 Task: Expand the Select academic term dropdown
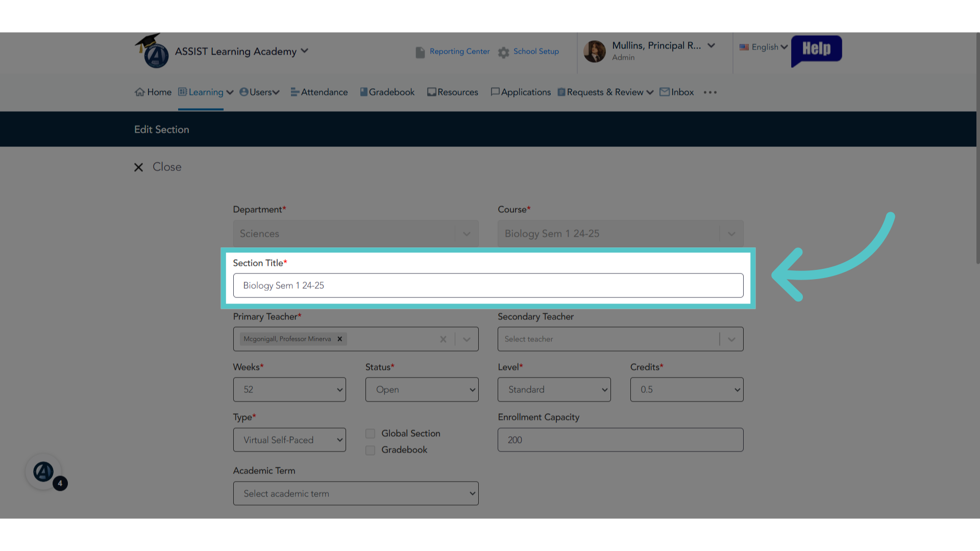click(x=356, y=493)
